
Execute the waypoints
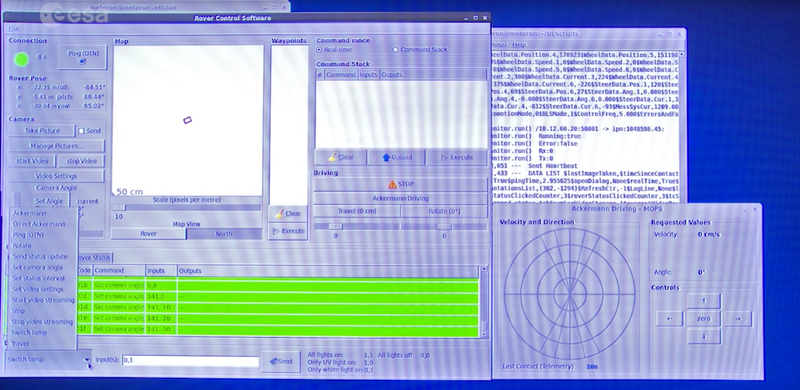tap(288, 231)
